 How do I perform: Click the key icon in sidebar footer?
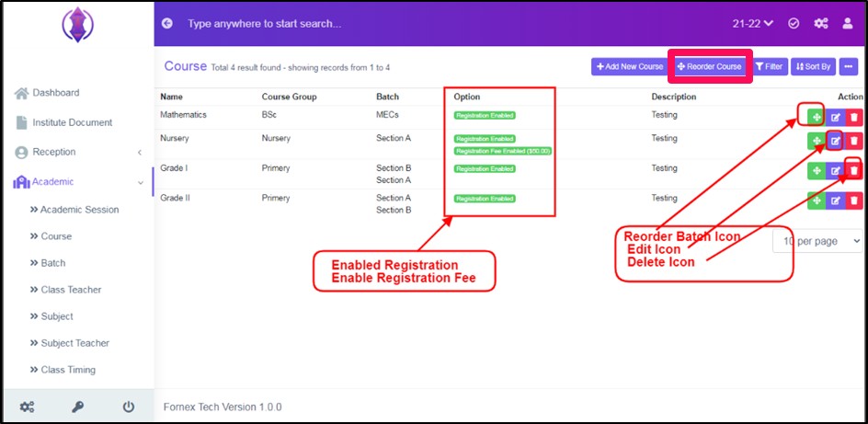(x=77, y=407)
